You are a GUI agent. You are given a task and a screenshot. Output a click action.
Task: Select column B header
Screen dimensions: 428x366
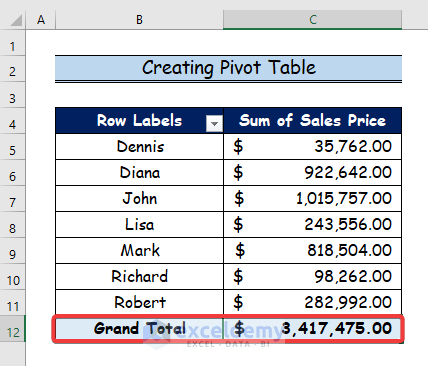(139, 20)
